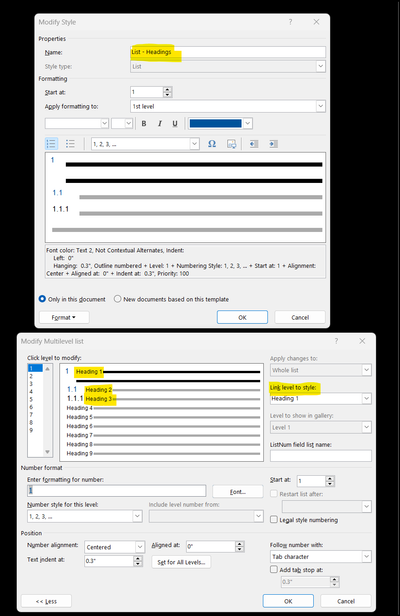The height and width of the screenshot is (616, 400).
Task: Click OK in Modify Style dialog
Action: click(242, 317)
